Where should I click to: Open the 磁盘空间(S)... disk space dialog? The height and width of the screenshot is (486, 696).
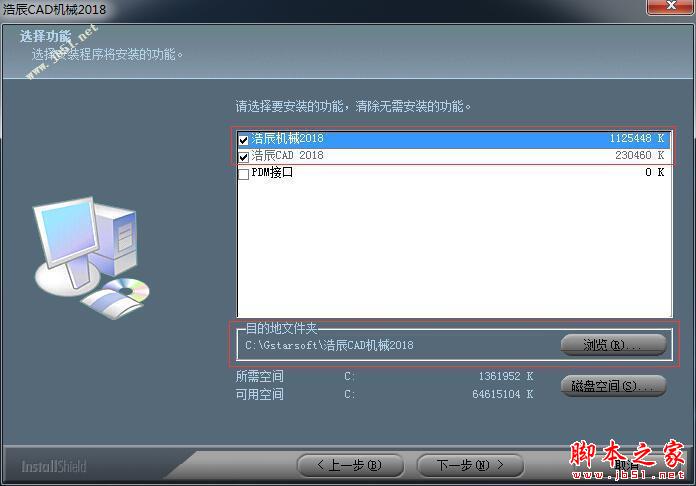click(613, 386)
